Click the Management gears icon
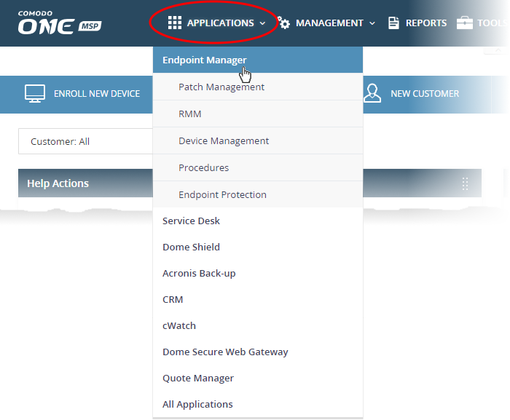The width and height of the screenshot is (510, 420). pyautogui.click(x=283, y=23)
